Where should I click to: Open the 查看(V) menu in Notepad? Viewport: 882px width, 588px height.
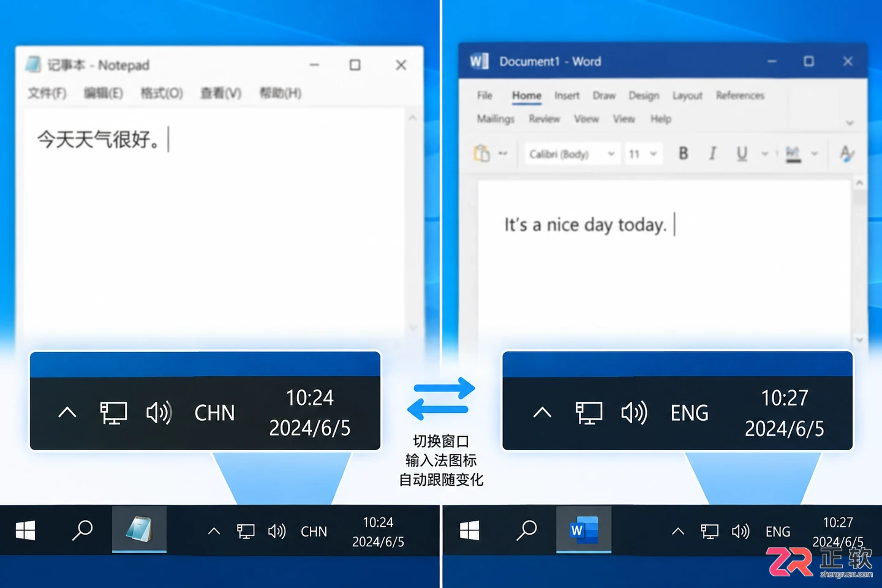(x=221, y=93)
